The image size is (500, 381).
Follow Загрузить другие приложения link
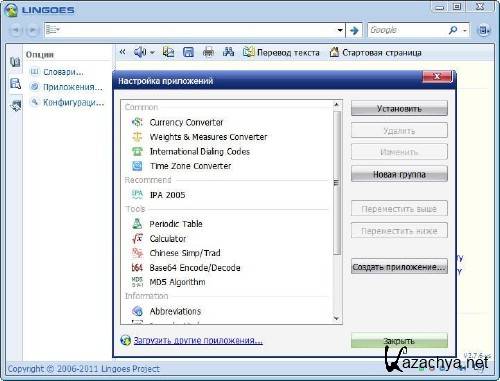(x=198, y=340)
